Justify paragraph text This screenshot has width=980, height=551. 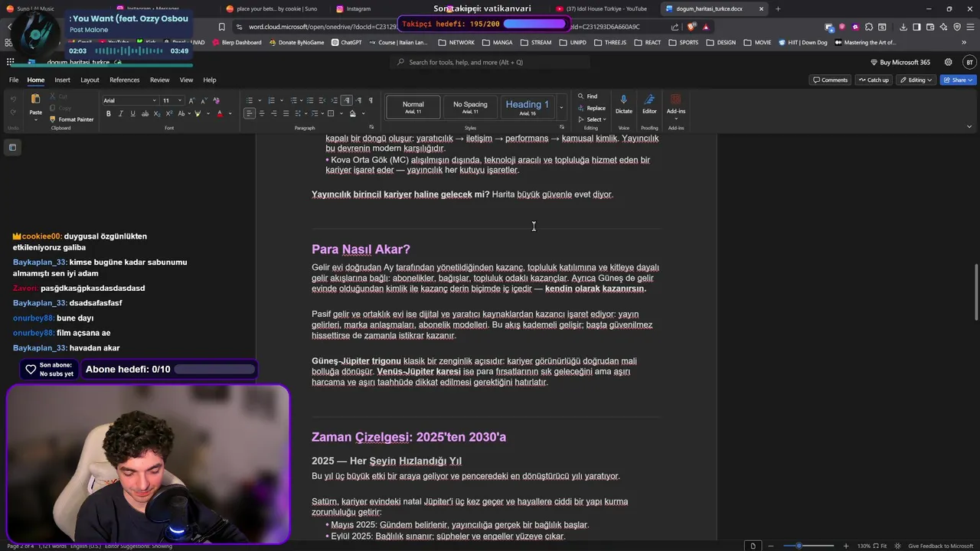(286, 113)
